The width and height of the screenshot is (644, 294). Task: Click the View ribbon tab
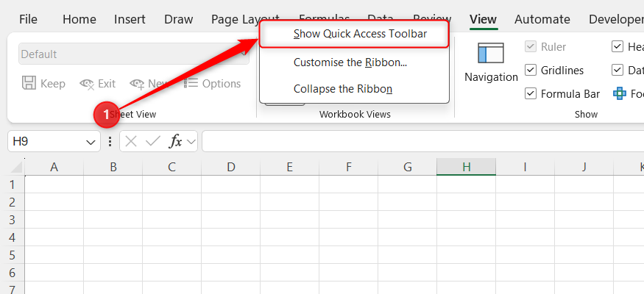[x=484, y=19]
